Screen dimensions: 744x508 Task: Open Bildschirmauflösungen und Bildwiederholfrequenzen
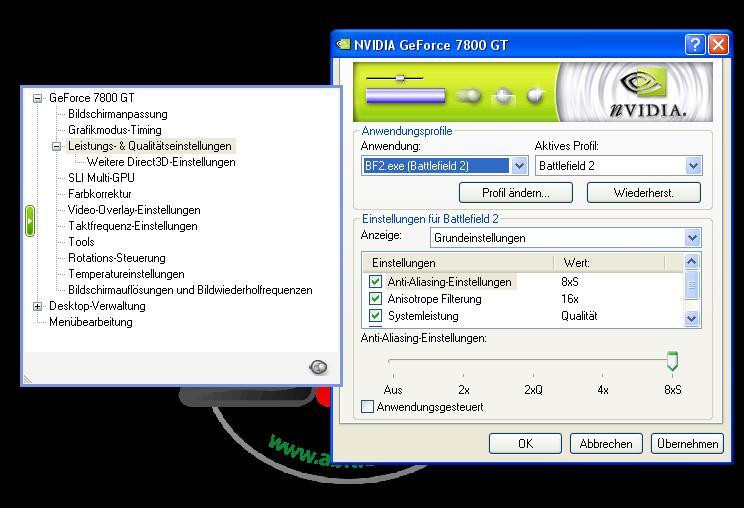click(x=190, y=290)
